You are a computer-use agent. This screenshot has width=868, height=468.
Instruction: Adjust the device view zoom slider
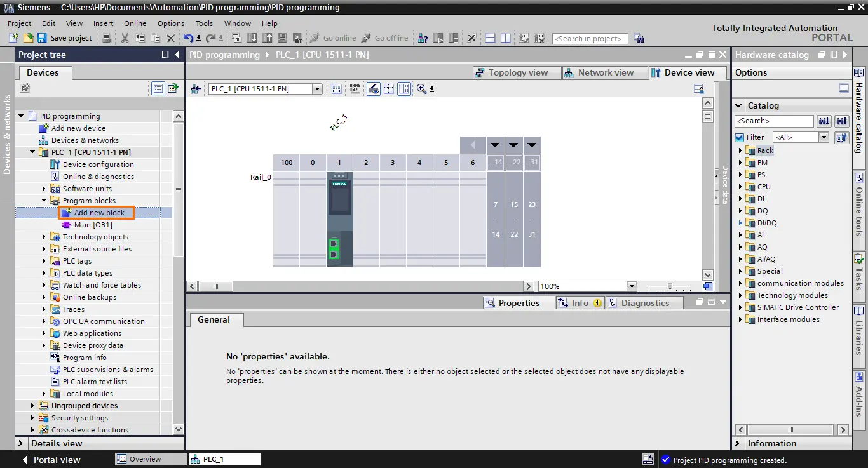670,287
